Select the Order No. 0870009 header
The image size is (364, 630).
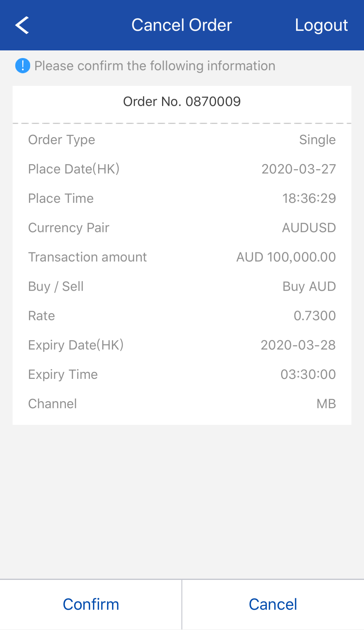tap(182, 102)
